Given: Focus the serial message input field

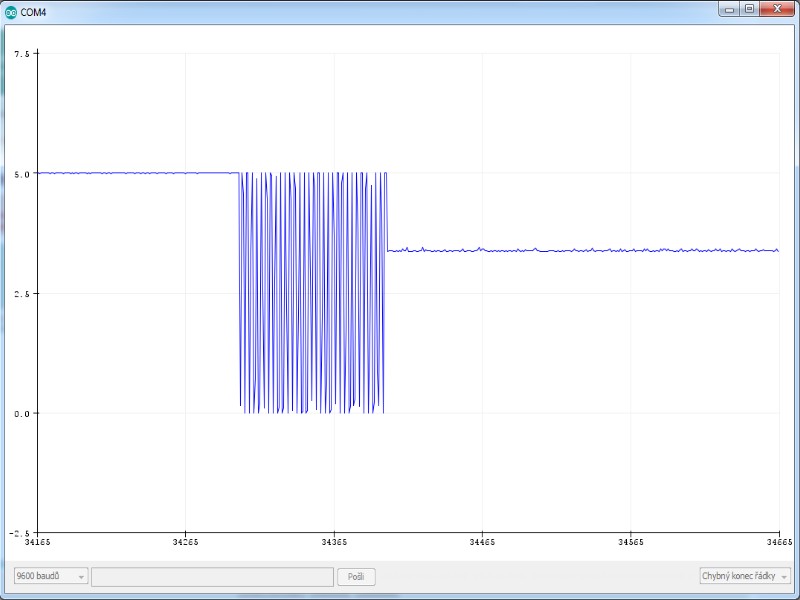Looking at the screenshot, I should tap(212, 576).
